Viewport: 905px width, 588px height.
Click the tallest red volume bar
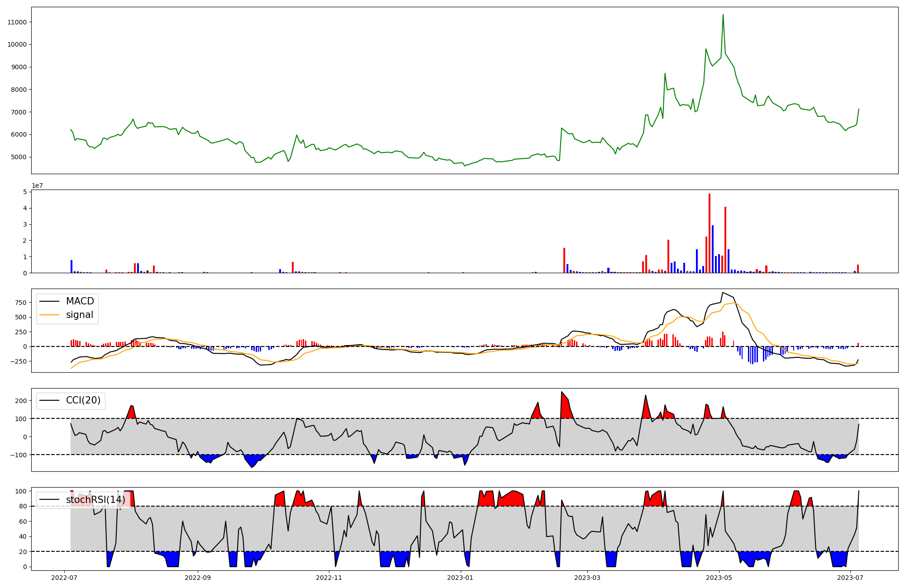709,233
